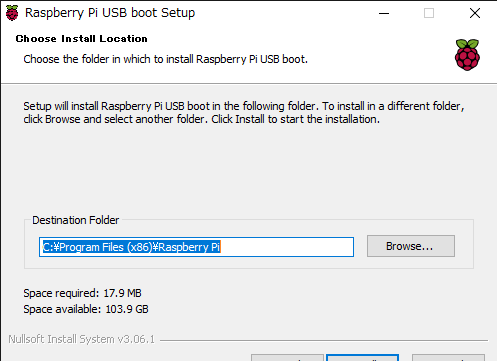Image resolution: width=497 pixels, height=361 pixels.
Task: Click the 'Choose Install Location' heading
Action: pos(81,39)
